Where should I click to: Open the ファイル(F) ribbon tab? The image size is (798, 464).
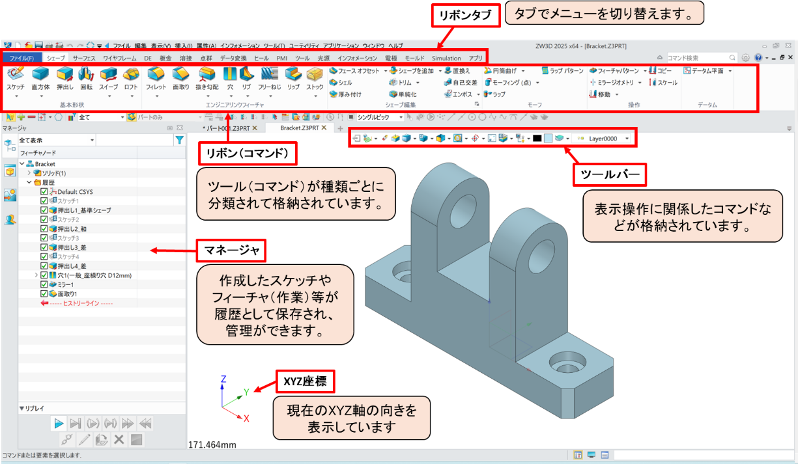click(x=21, y=59)
